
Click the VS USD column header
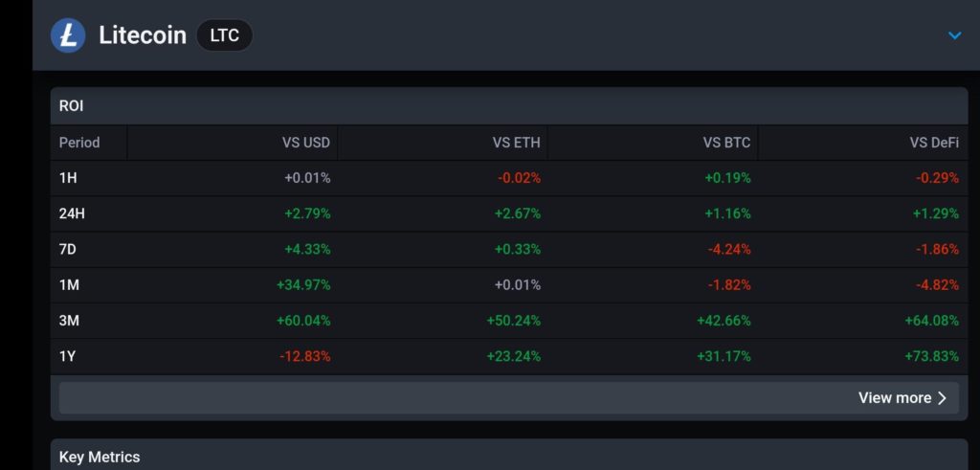pos(305,143)
